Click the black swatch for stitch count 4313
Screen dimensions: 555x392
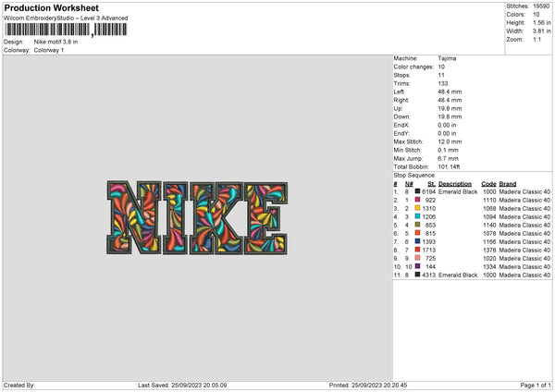418,275
